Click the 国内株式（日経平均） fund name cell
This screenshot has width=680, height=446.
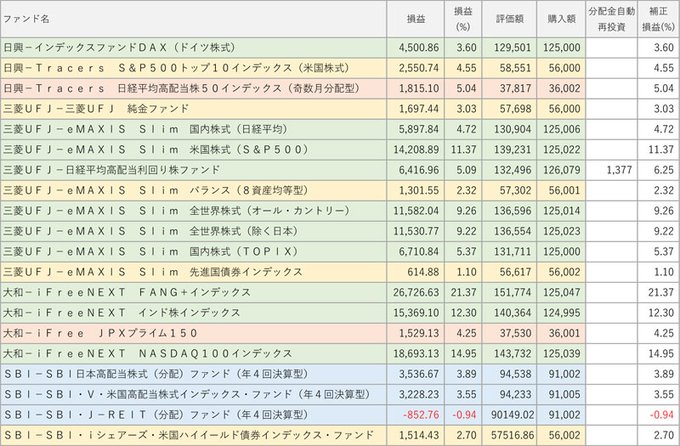pyautogui.click(x=193, y=129)
